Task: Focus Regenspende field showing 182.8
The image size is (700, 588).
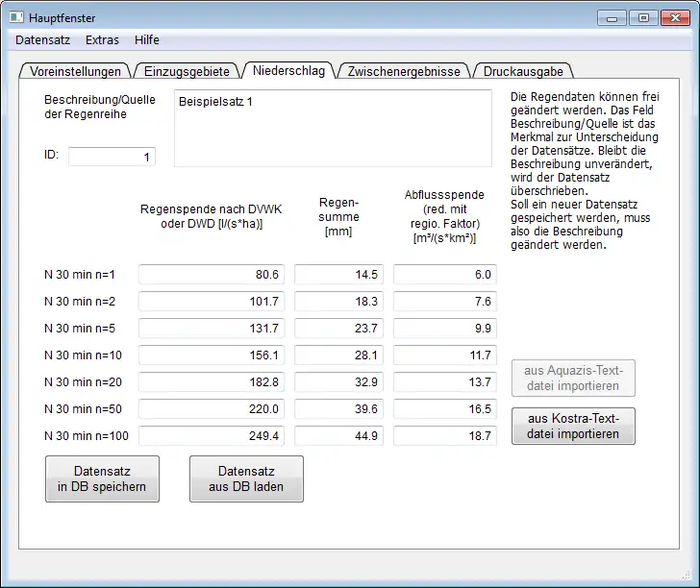Action: tap(212, 382)
